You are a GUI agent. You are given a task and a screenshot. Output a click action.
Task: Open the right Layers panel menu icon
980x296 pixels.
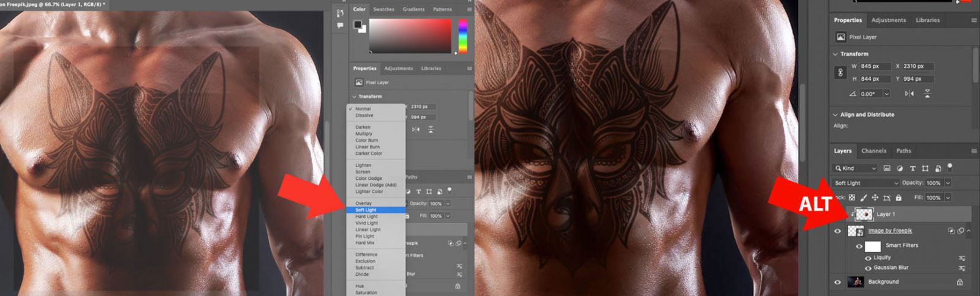(974, 151)
